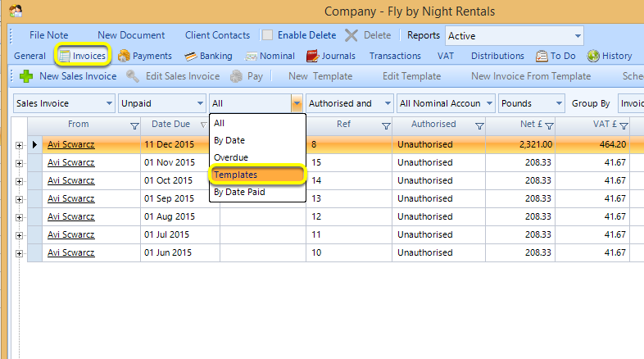Click New Invoice From Template button
The height and width of the screenshot is (359, 644).
531,76
